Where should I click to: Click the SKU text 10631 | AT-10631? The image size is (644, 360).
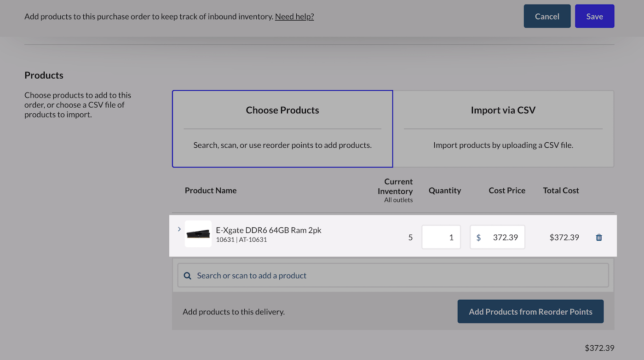241,240
